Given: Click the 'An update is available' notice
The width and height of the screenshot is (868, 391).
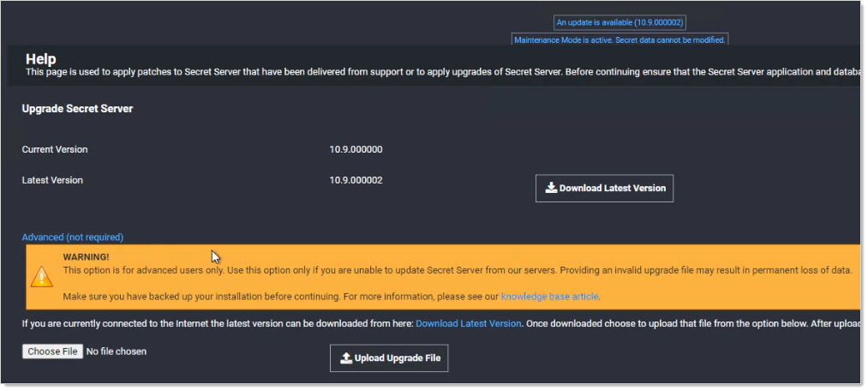Looking at the screenshot, I should (620, 22).
